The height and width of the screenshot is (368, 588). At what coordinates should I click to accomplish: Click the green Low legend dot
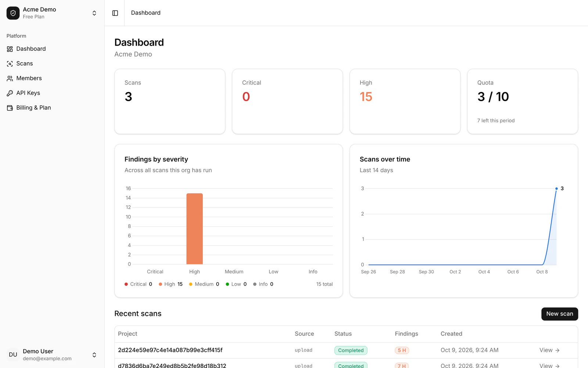227,284
